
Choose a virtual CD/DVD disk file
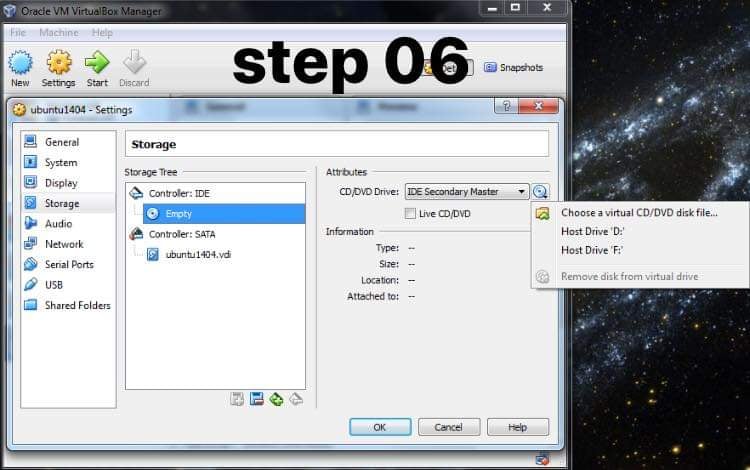(x=640, y=213)
